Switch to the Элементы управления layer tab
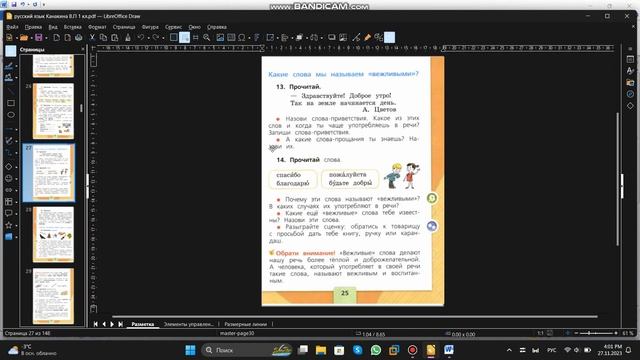This screenshot has height=360, width=640. click(188, 324)
